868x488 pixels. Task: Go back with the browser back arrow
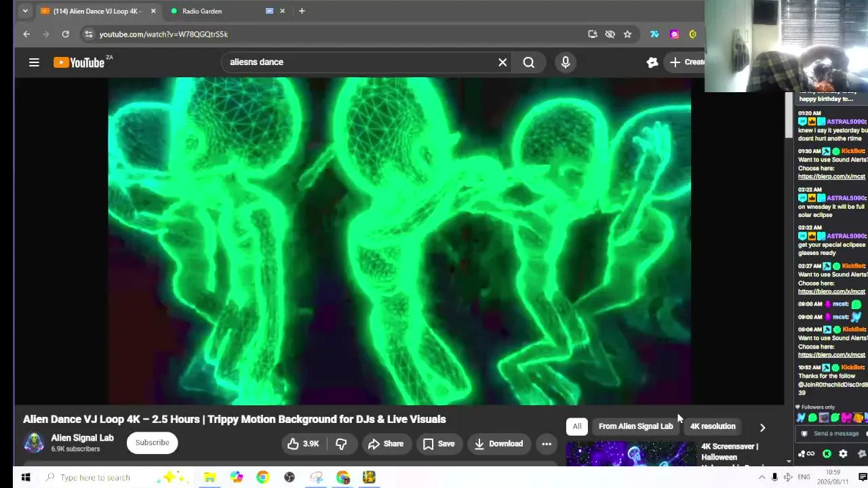26,34
